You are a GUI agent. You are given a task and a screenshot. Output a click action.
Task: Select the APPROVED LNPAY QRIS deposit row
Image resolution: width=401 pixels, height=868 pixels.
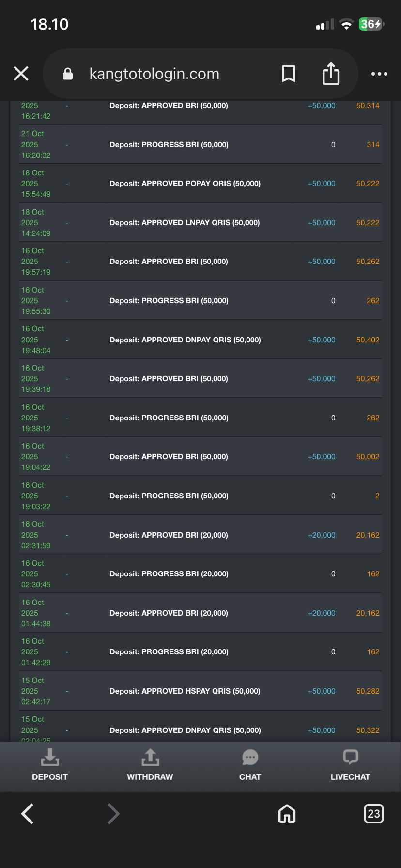[x=185, y=223]
